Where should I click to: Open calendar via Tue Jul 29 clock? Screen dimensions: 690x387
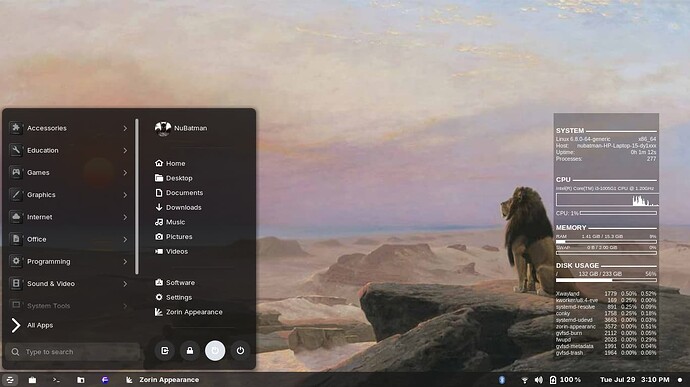tap(635, 380)
